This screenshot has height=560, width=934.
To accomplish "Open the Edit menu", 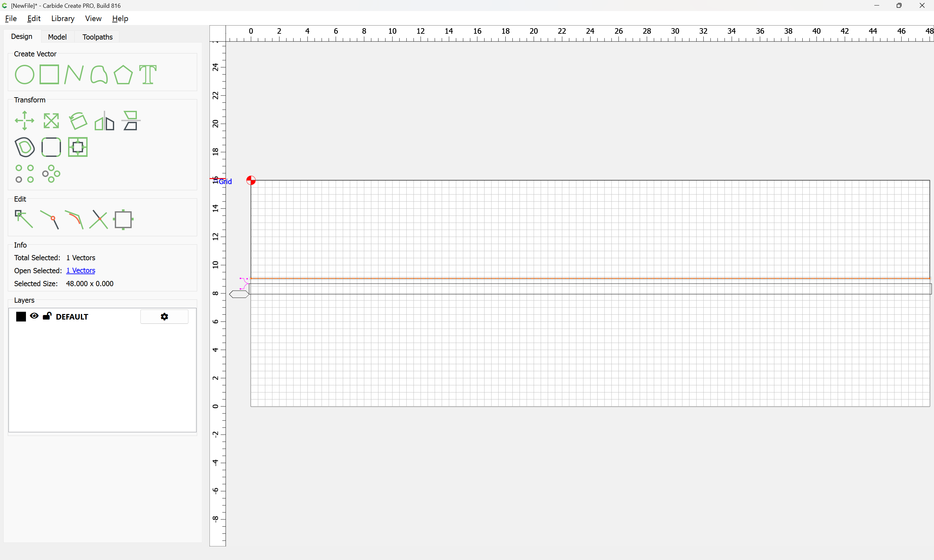I will 34,18.
